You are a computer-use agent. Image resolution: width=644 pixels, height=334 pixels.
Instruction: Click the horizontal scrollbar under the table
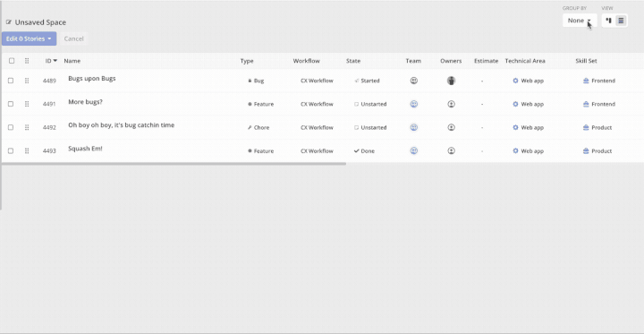[174, 164]
